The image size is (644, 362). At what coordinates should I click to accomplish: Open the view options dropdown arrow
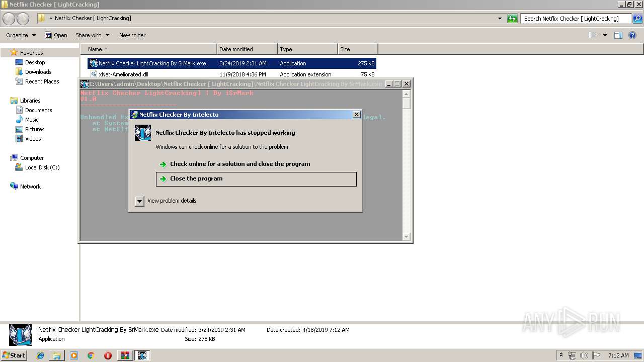coord(605,35)
